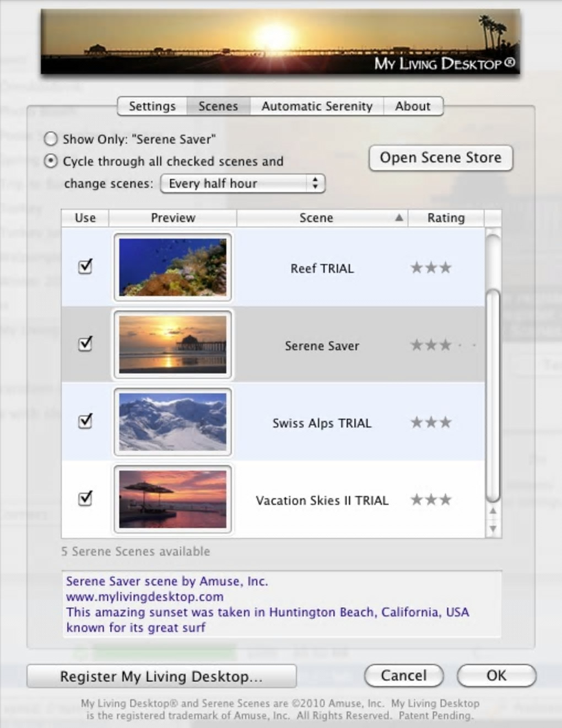Click the Open Scene Store button
Viewport: 562px width, 728px height.
441,158
